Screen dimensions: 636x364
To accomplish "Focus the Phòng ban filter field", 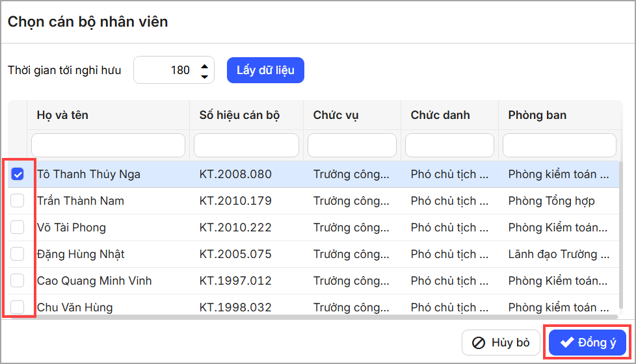I will pyautogui.click(x=559, y=145).
